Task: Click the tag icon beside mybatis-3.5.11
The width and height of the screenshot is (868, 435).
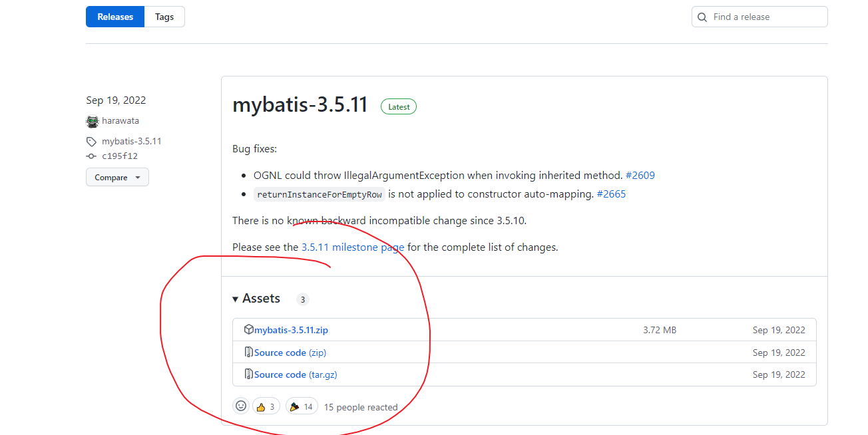Action: [91, 142]
